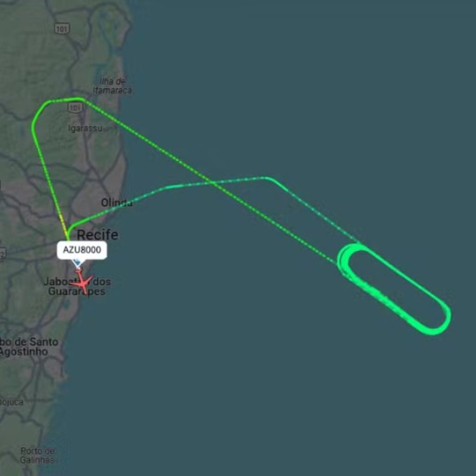Select the Ilha de Itamaracá label

pyautogui.click(x=113, y=86)
